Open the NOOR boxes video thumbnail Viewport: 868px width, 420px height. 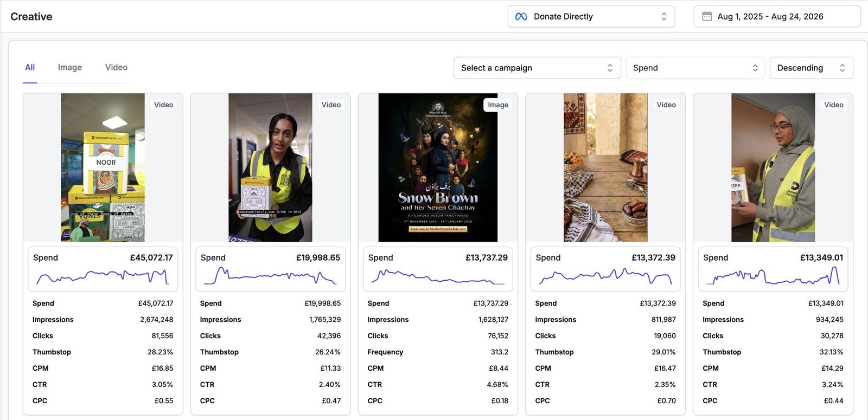tap(103, 167)
